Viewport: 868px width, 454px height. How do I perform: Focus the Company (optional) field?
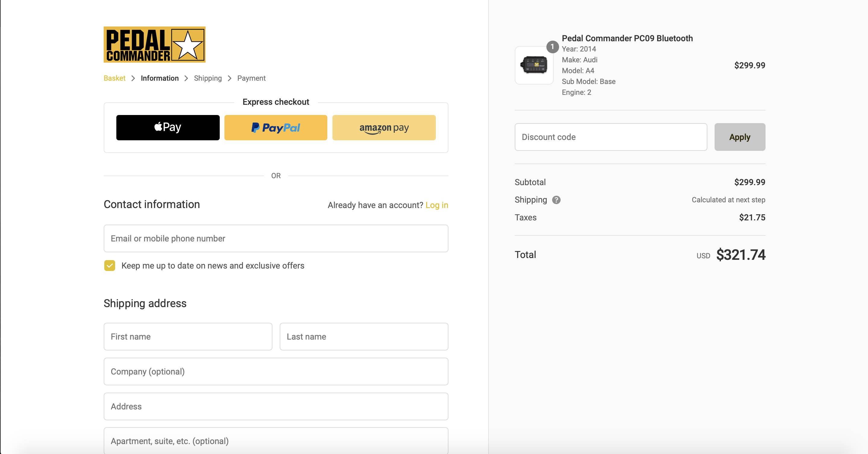point(276,372)
